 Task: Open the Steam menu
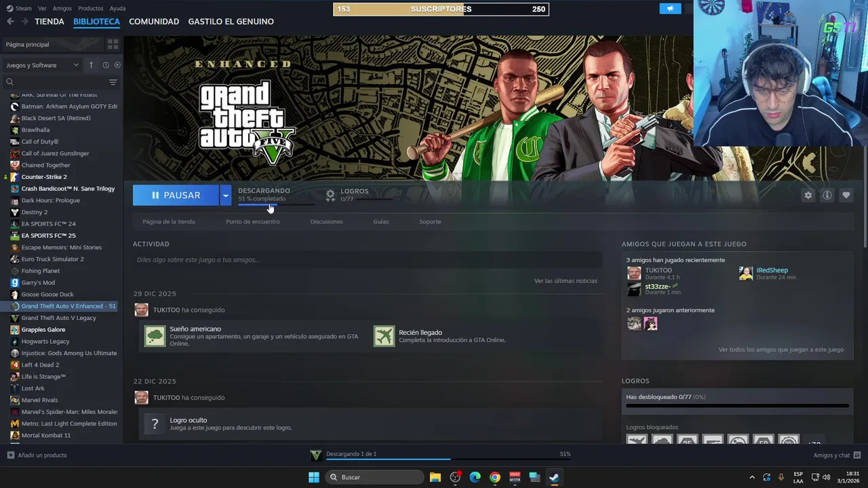24,8
